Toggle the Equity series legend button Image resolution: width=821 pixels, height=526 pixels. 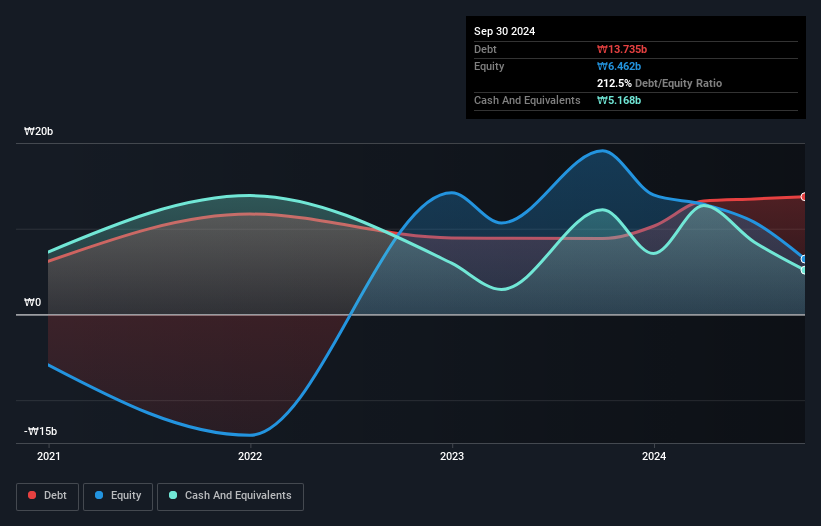pyautogui.click(x=118, y=496)
